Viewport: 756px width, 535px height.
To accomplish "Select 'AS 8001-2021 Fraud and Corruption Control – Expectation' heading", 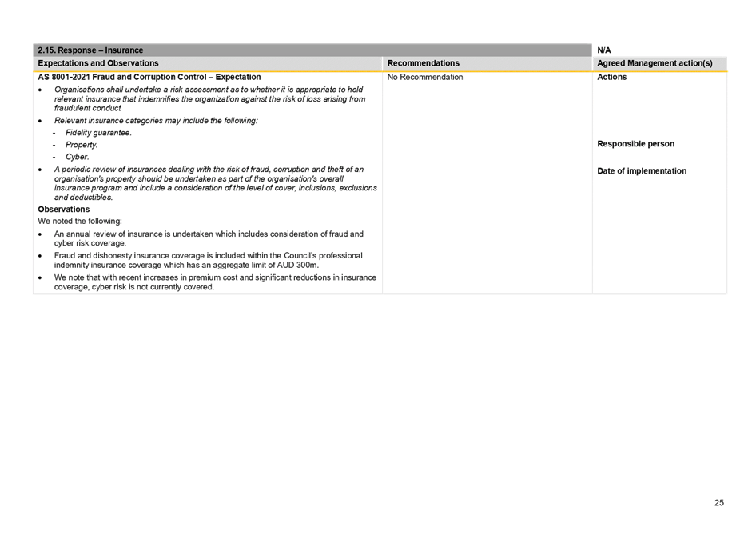I will coord(149,77).
